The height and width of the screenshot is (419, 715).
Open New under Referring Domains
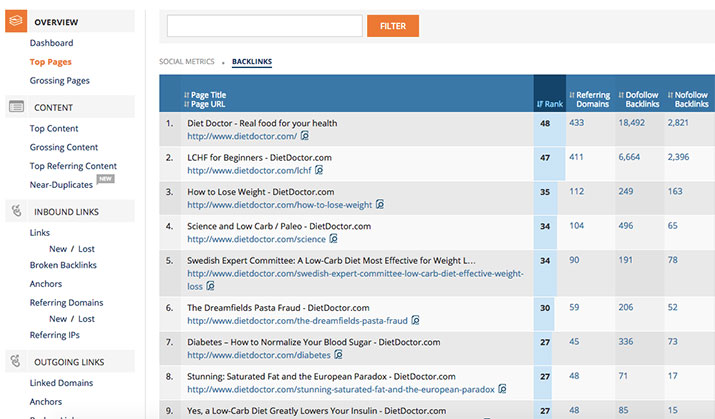pos(58,319)
